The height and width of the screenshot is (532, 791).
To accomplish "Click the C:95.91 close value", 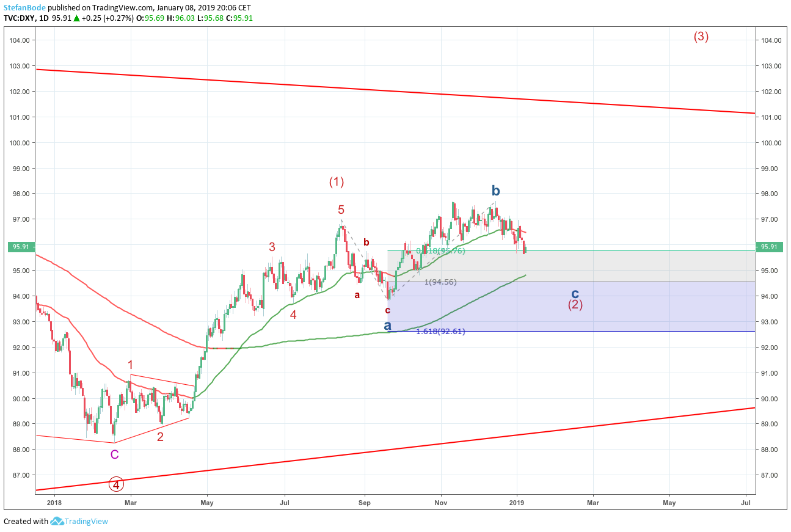I will coord(239,18).
